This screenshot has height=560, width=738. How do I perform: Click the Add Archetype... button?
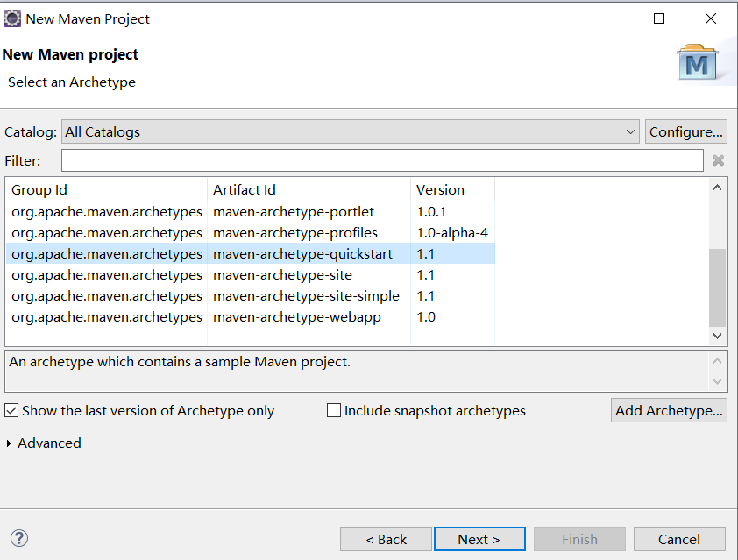coord(669,410)
